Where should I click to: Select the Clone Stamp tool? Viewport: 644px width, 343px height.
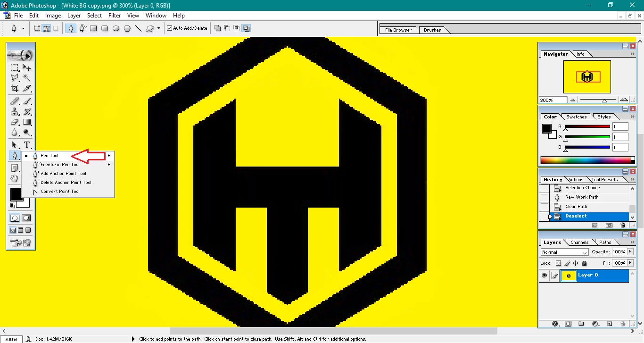[x=15, y=111]
